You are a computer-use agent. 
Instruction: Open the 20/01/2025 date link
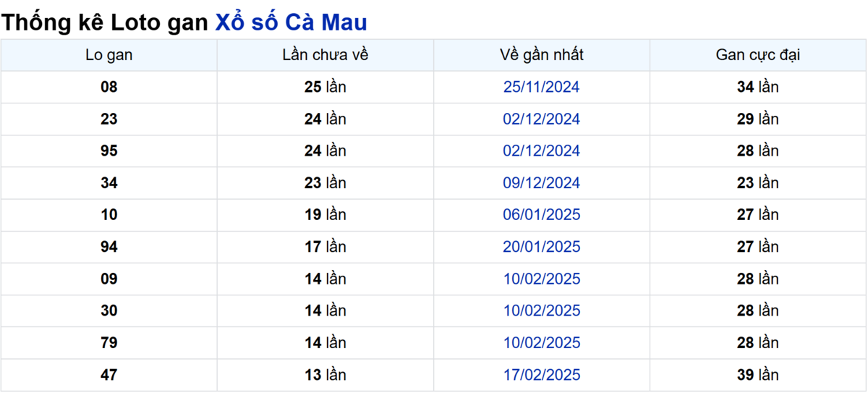(x=542, y=247)
